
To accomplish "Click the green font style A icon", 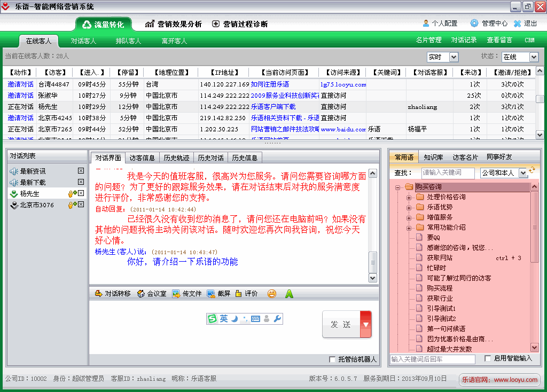I will pos(289,294).
